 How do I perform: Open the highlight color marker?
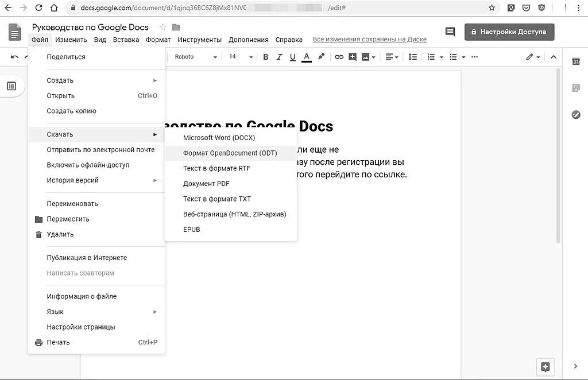point(321,57)
